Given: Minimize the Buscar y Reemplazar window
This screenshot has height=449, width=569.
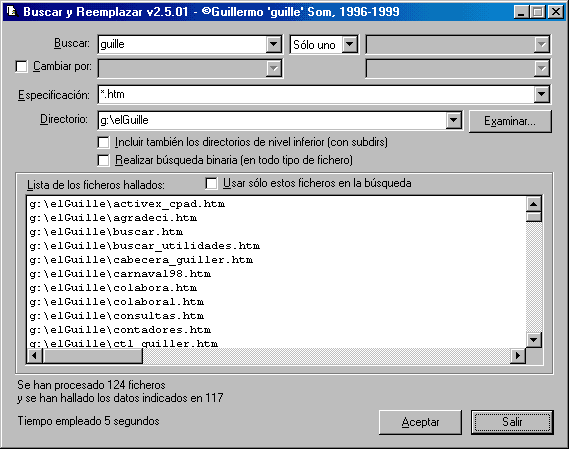Looking at the screenshot, I should click(x=521, y=12).
